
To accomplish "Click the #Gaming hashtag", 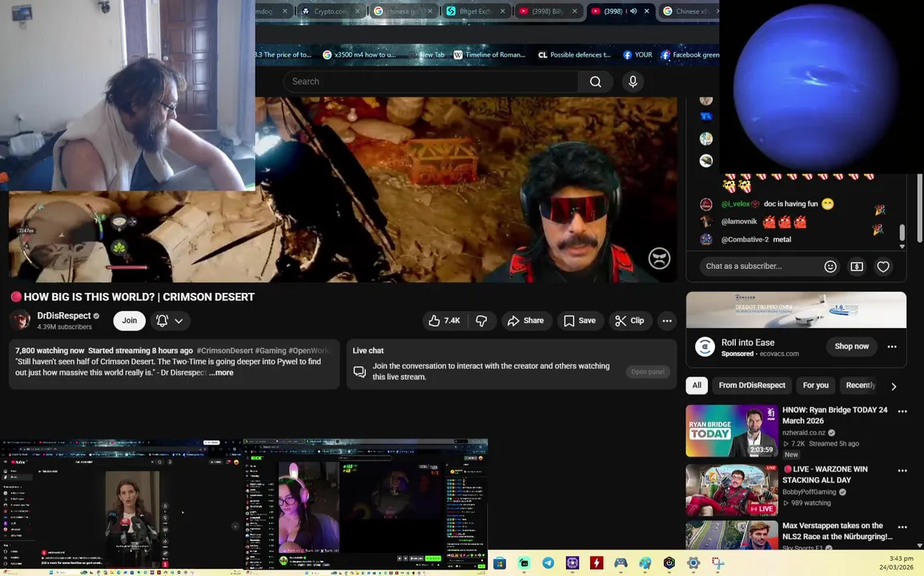I will click(x=271, y=350).
